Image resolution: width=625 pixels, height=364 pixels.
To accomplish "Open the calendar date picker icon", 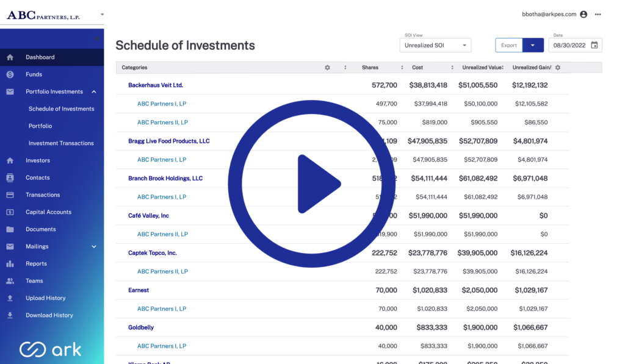I will [x=594, y=45].
